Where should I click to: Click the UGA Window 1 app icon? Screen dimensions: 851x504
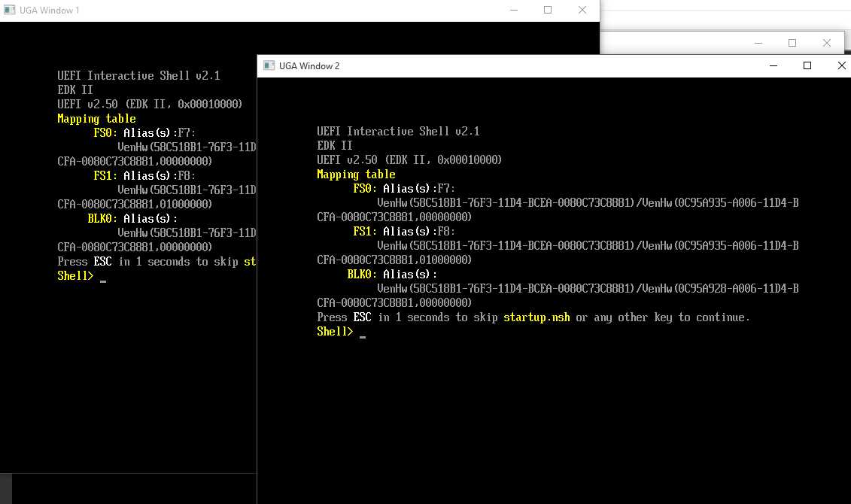point(9,10)
